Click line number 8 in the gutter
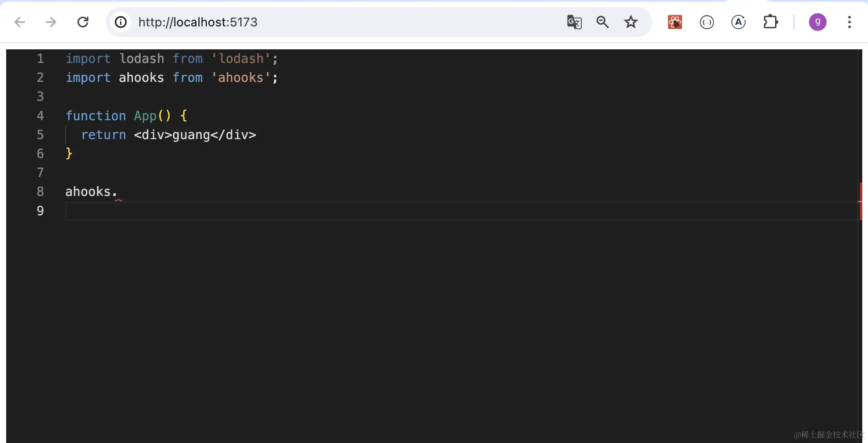868x443 pixels. click(41, 192)
